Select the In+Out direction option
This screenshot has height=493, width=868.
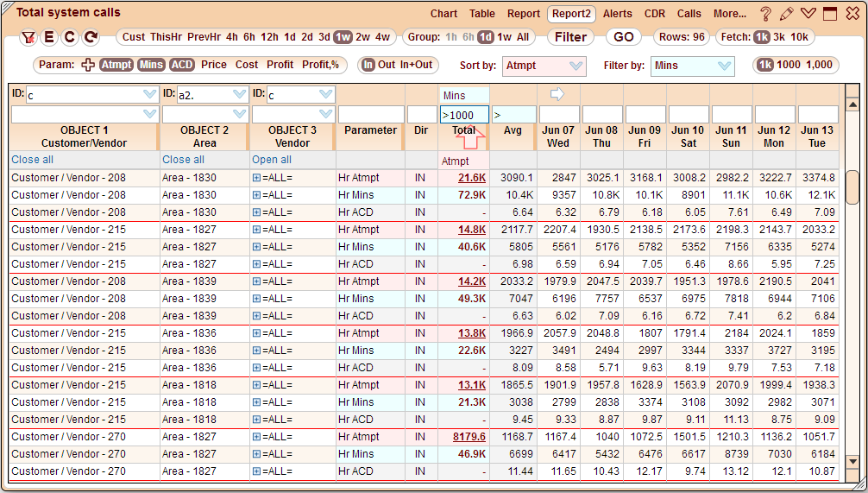417,65
